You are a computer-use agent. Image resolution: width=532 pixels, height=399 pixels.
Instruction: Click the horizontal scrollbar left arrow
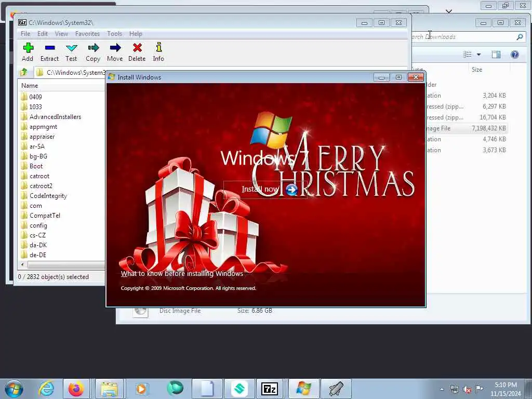[x=22, y=264]
